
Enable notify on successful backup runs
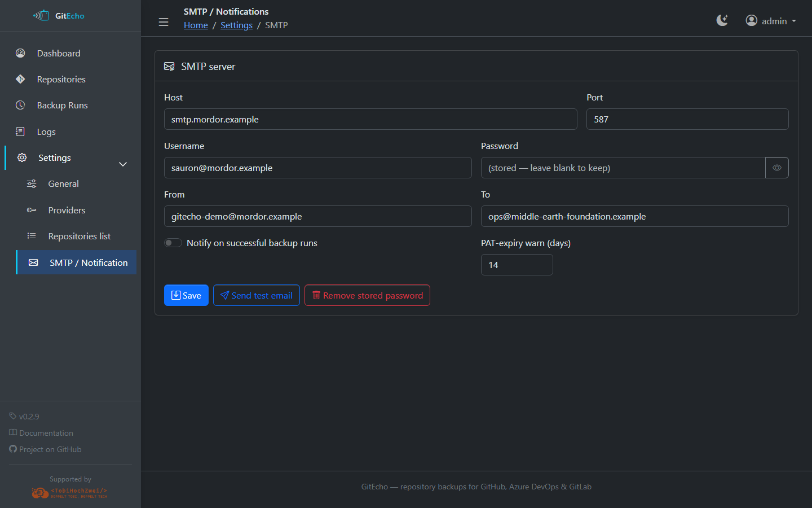173,243
